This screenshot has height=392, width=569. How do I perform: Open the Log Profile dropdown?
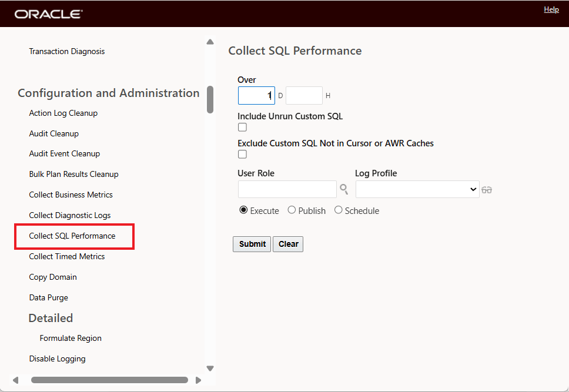click(417, 189)
